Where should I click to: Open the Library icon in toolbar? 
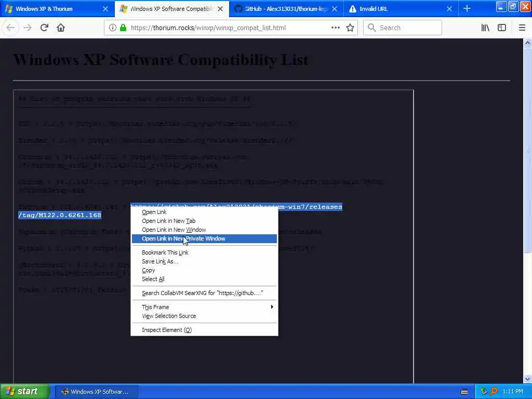(485, 28)
